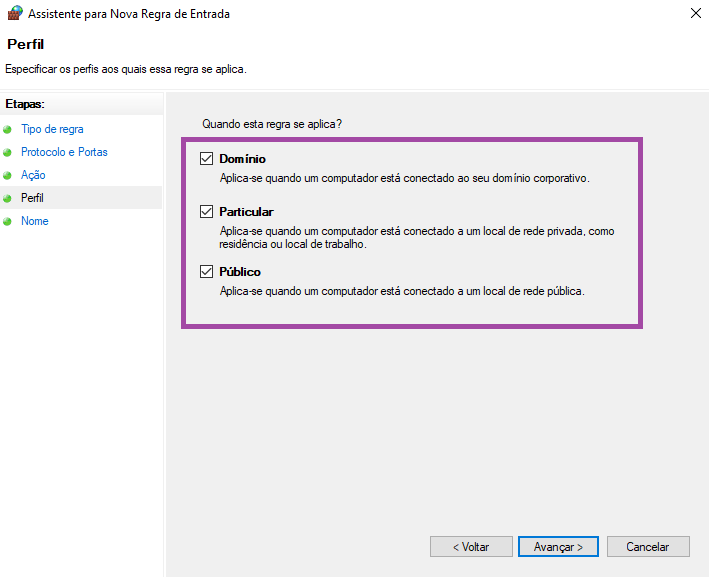Jump to the Ação step
This screenshot has height=577, width=709.
pos(33,175)
